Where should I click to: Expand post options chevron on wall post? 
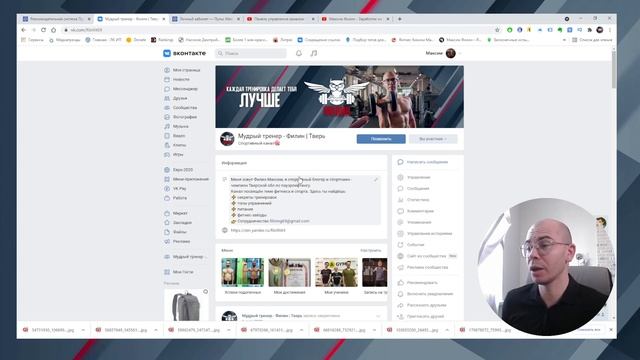point(378,316)
